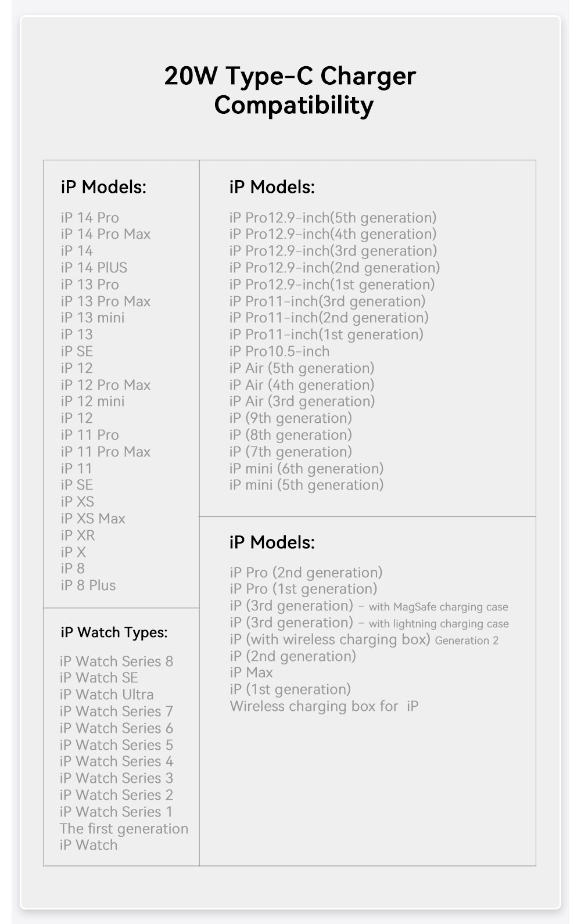This screenshot has height=924, width=581.
Task: Select "iP Pro12.9-inch(5th generation)" entry
Action: coord(332,218)
